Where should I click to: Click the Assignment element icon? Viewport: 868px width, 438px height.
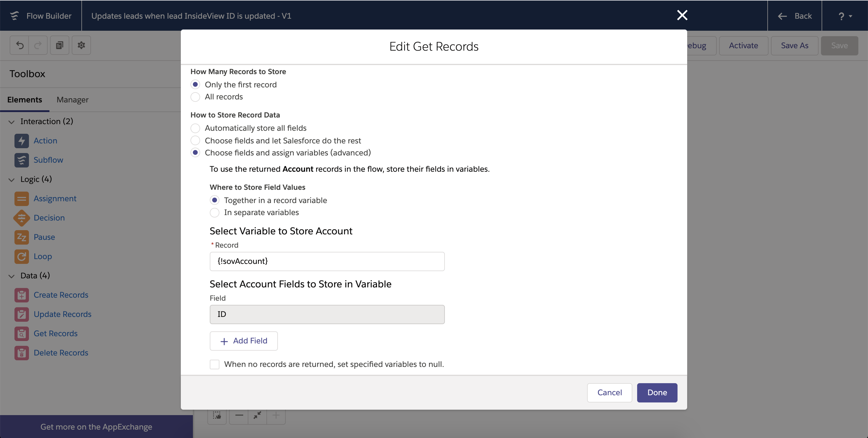point(21,199)
